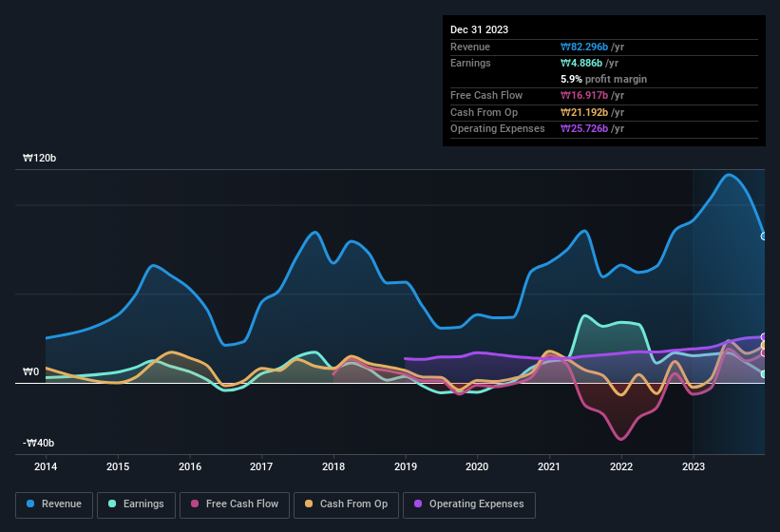Click the 2020 x-axis label
780x532 pixels.
[477, 466]
